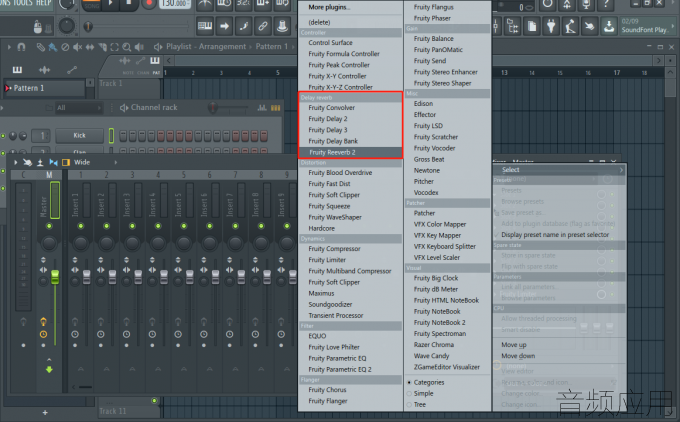
Task: Toggle the green mute light on the Master track
Action: (x=49, y=226)
